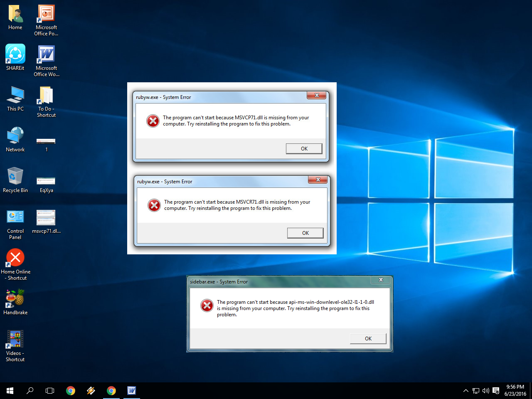
Task: Select the Microsoft Office PowerPoint shortcut
Action: pyautogui.click(x=47, y=20)
